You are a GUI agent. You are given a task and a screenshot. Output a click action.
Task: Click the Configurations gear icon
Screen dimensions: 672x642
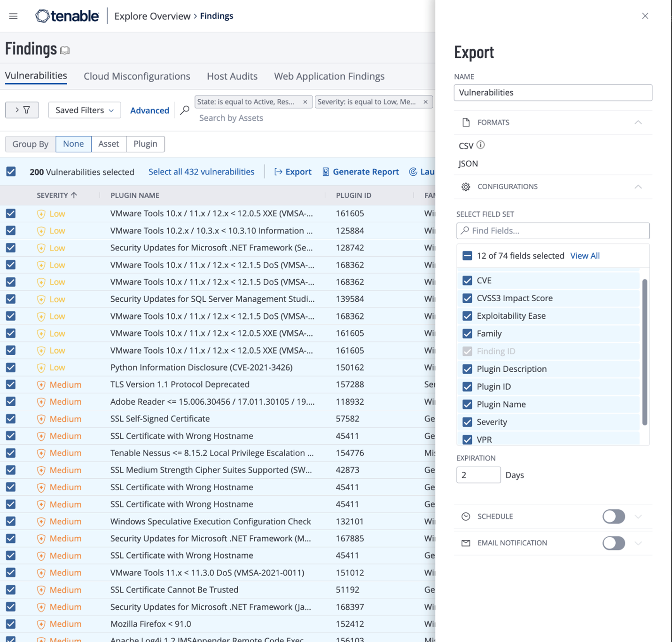pyautogui.click(x=466, y=187)
